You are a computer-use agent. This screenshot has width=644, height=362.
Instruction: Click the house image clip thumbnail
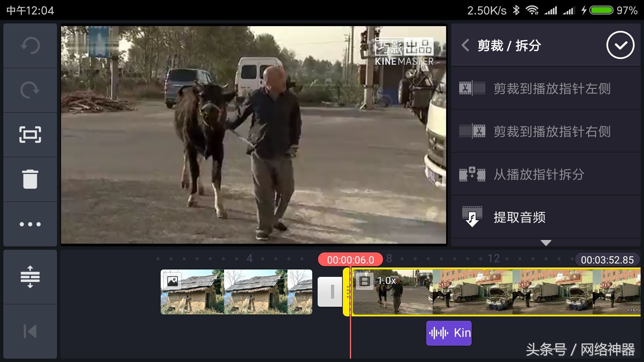tap(236, 292)
